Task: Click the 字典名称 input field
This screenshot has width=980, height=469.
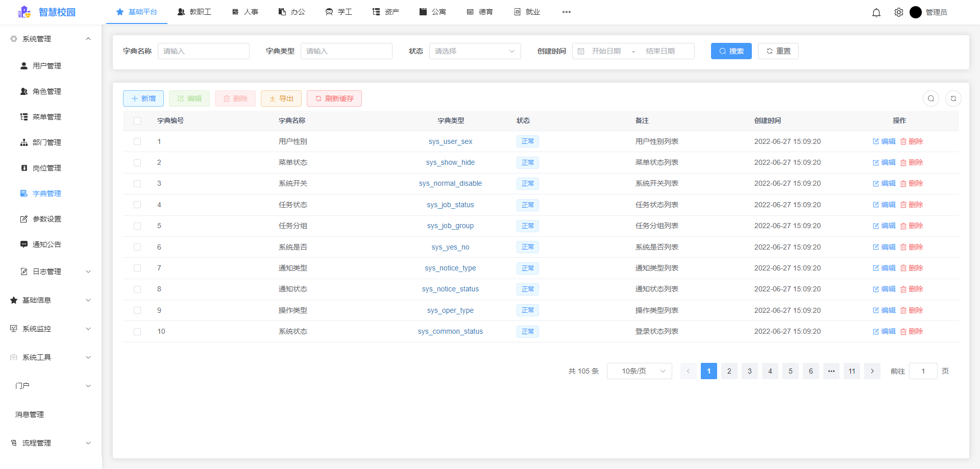Action: 203,51
